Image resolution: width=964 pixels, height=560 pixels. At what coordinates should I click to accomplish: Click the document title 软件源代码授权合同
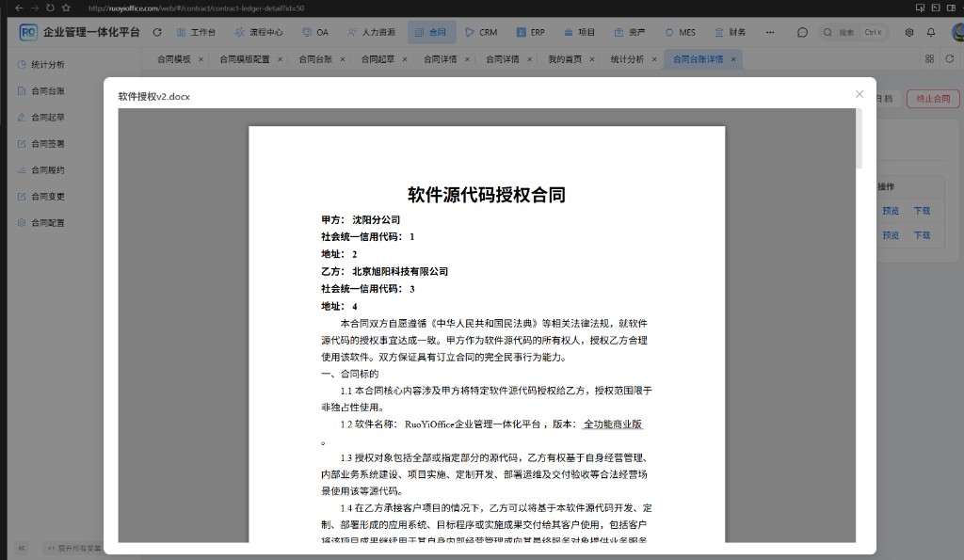click(x=487, y=195)
